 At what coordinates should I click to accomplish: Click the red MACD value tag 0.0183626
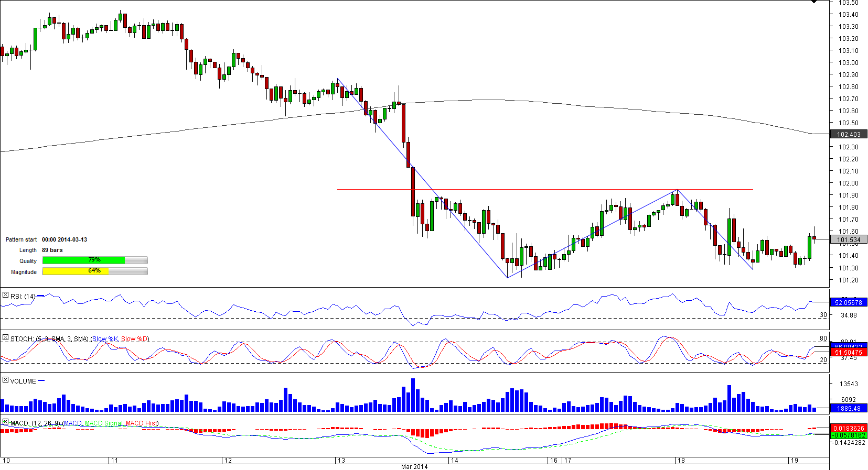point(848,429)
